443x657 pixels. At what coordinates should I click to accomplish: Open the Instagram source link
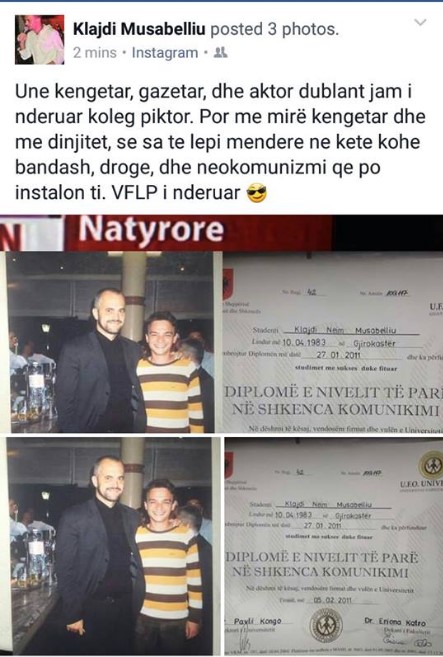coord(165,53)
